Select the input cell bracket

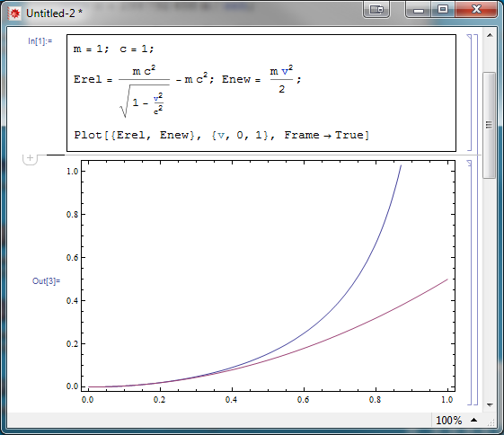click(469, 93)
